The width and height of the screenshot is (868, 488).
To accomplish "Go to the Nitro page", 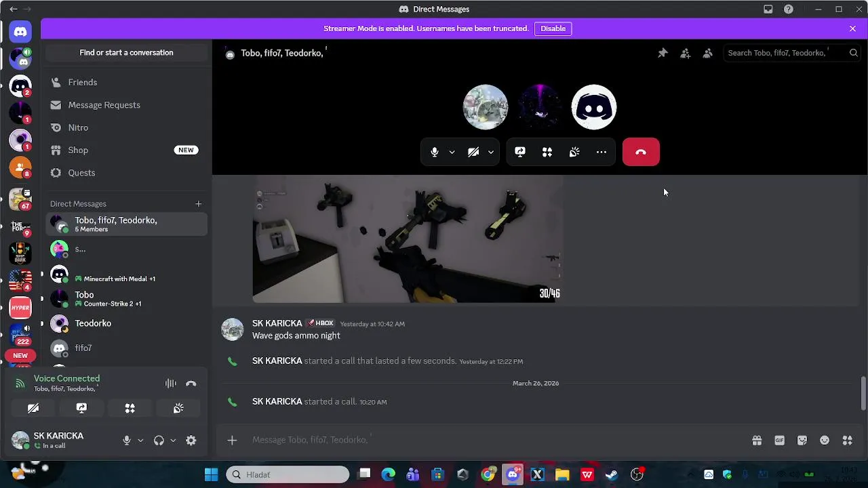I will pyautogui.click(x=126, y=127).
